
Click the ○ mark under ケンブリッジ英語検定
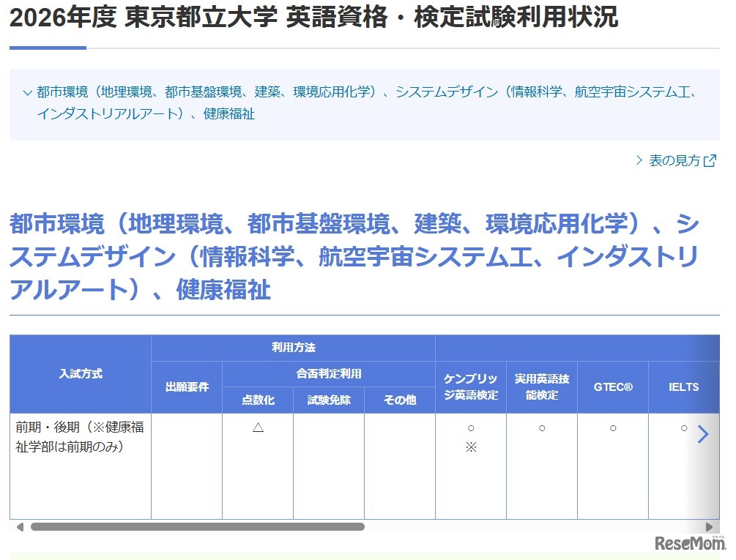pos(469,428)
